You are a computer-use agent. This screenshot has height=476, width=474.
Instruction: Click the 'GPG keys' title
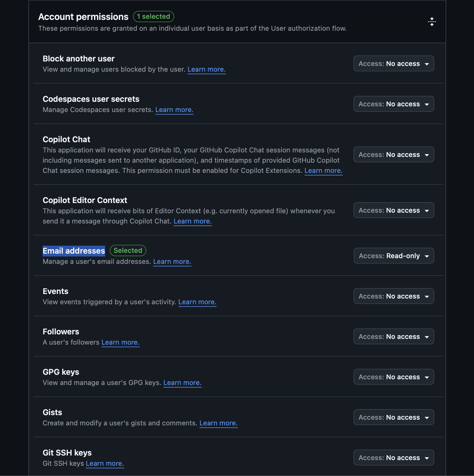point(61,372)
